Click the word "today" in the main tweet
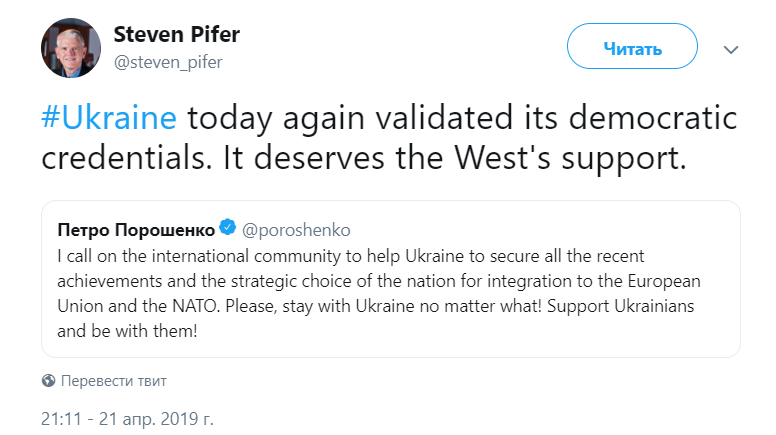Screen dimensions: 776x435 coord(233,118)
